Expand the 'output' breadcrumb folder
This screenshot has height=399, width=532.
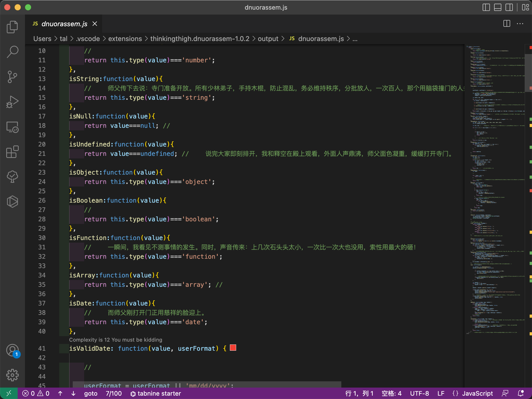tap(268, 39)
